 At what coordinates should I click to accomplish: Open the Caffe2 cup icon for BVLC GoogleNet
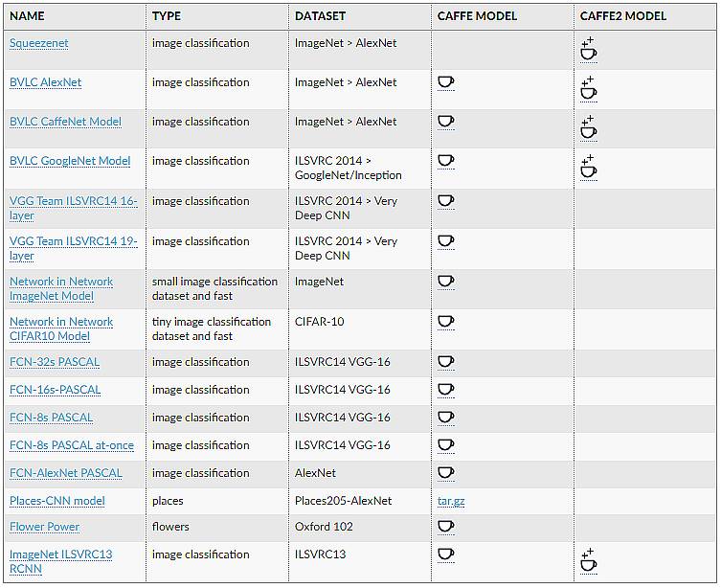pyautogui.click(x=589, y=167)
